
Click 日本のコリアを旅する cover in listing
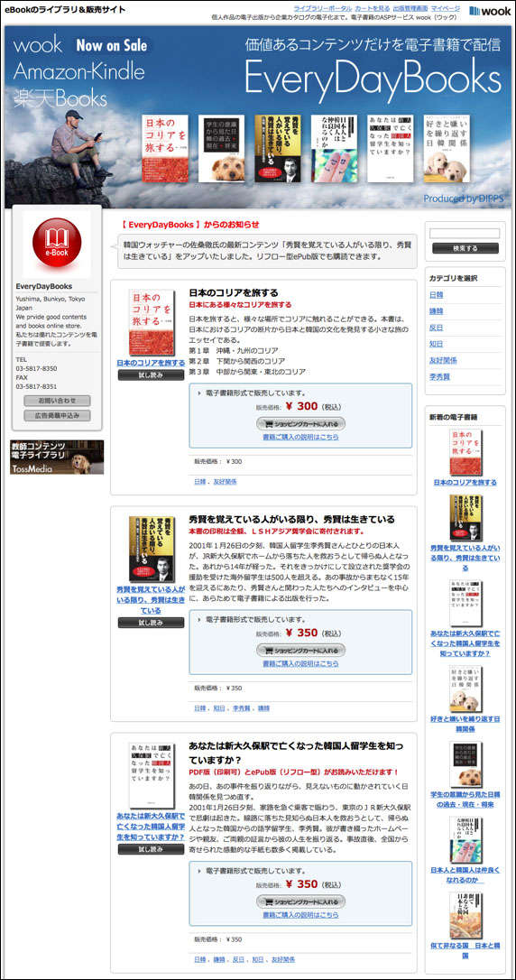pyautogui.click(x=152, y=322)
